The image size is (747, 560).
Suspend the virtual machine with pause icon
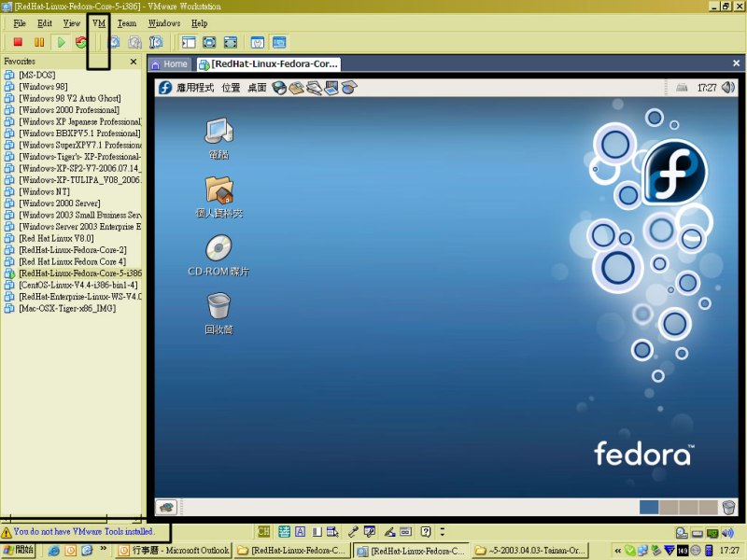click(39, 42)
